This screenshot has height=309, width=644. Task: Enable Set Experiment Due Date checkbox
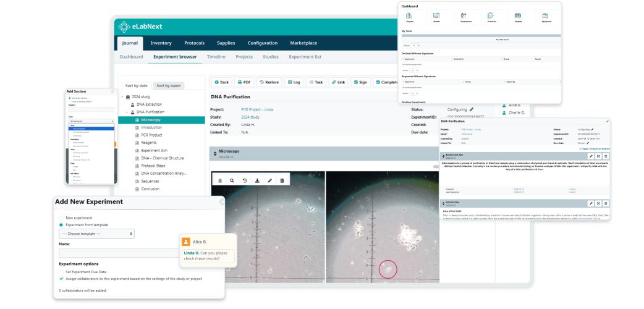click(61, 272)
